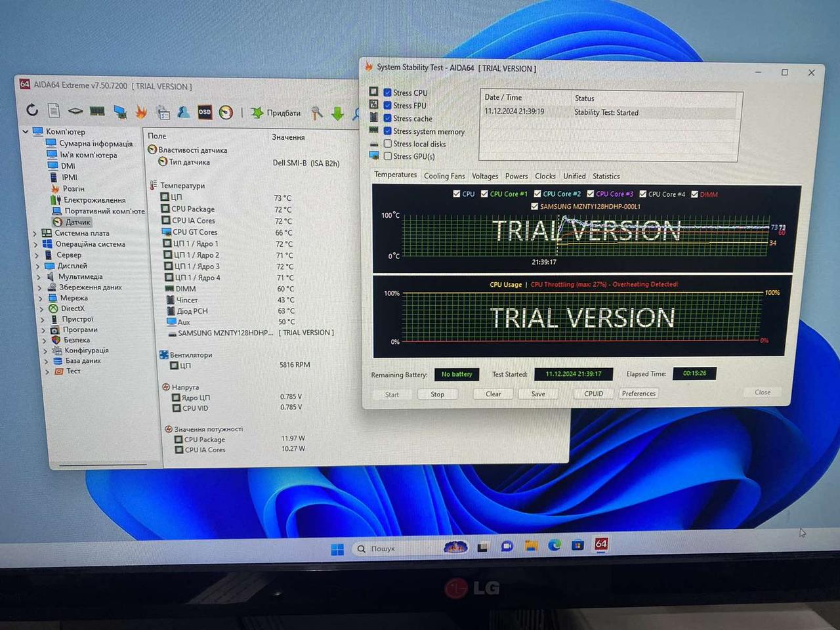Select Ім'я комп'ютера tree item
The height and width of the screenshot is (630, 840).
[89, 155]
